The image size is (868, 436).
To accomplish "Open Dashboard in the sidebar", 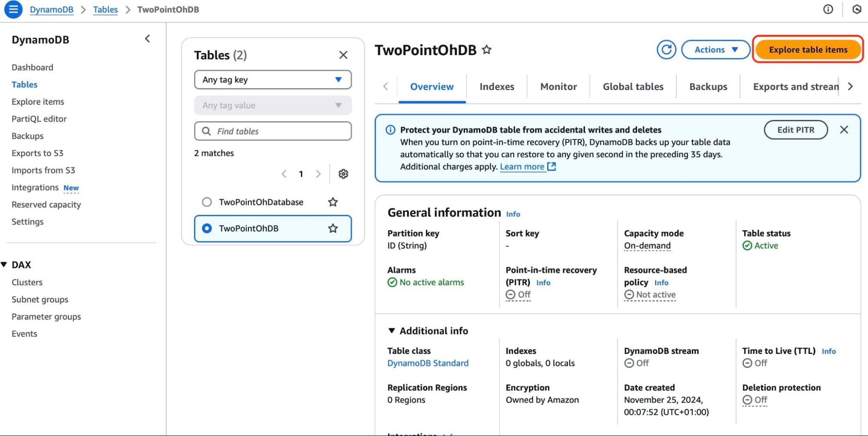I will (33, 67).
